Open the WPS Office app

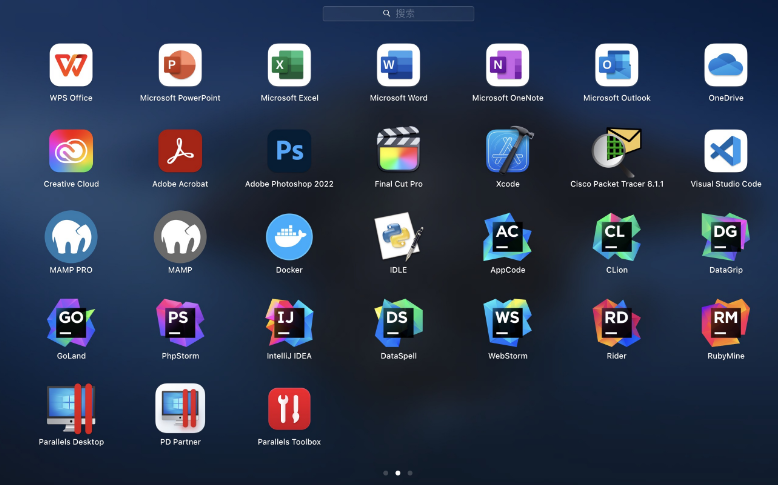[71, 65]
